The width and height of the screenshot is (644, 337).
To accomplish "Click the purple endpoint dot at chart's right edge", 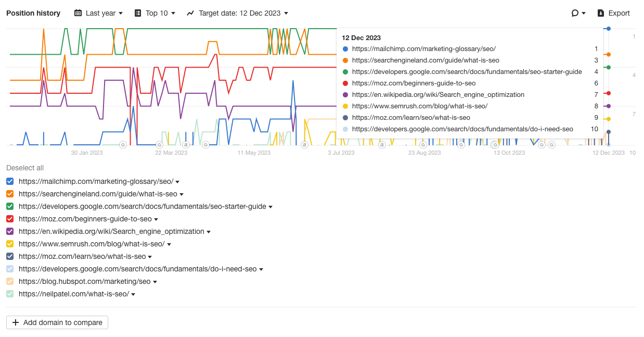I will [609, 106].
